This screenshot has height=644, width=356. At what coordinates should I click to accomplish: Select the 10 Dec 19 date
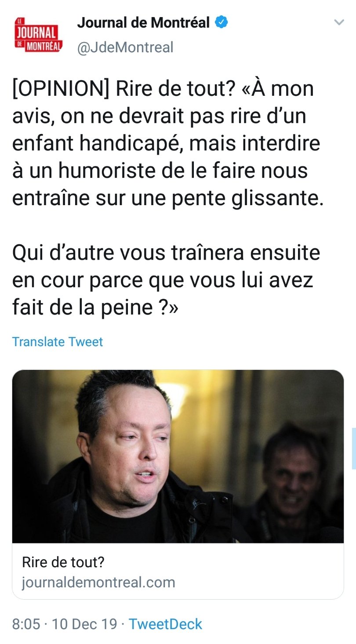(84, 624)
